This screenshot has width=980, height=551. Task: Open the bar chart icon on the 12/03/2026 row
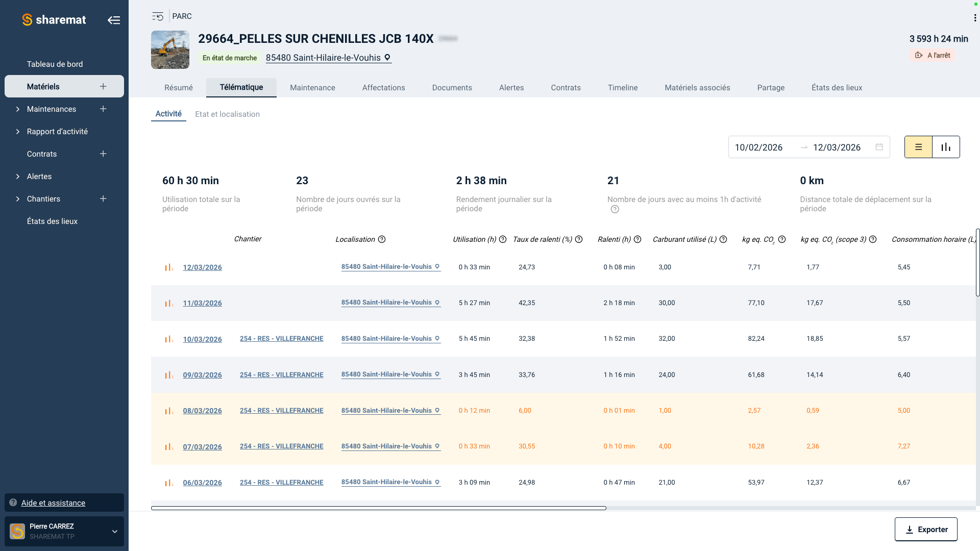169,267
